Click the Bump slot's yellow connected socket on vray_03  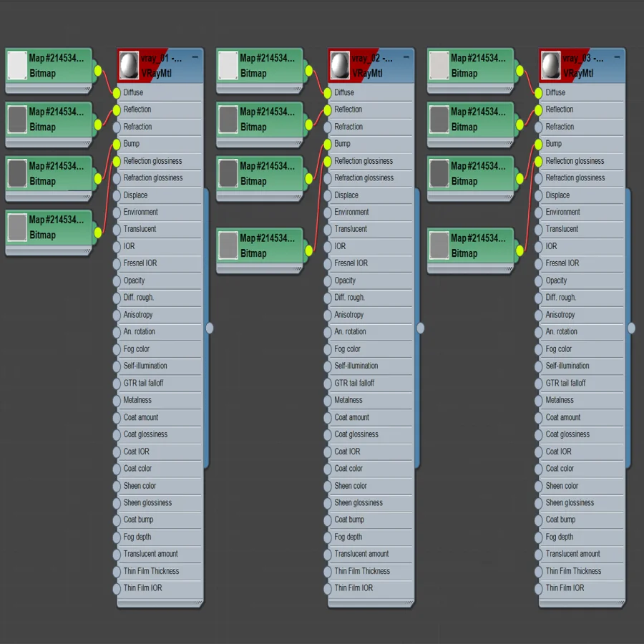click(x=538, y=144)
